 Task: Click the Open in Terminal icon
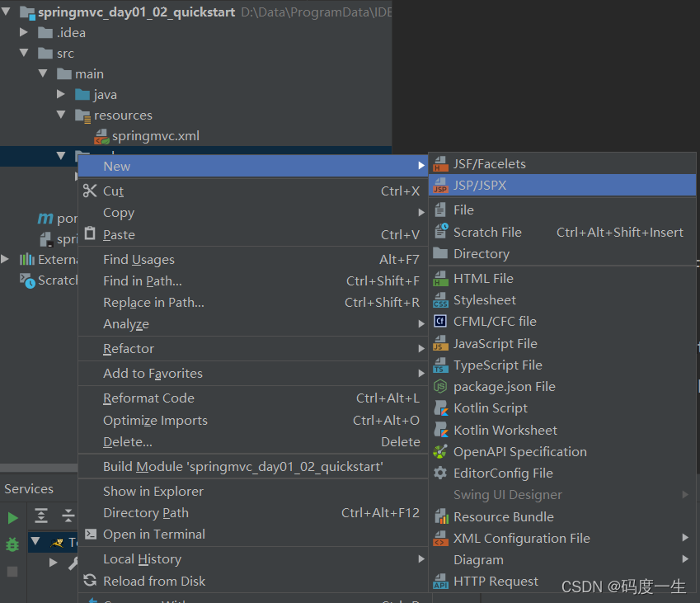point(91,535)
